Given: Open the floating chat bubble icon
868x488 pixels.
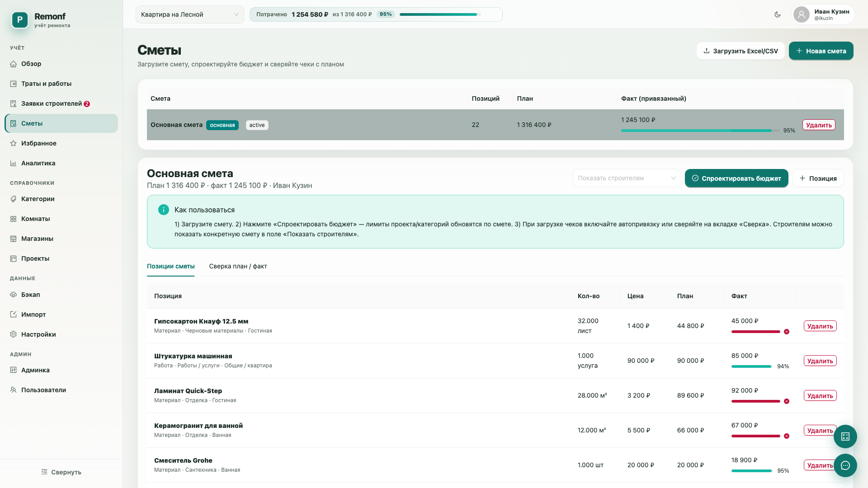Looking at the screenshot, I should tap(845, 465).
